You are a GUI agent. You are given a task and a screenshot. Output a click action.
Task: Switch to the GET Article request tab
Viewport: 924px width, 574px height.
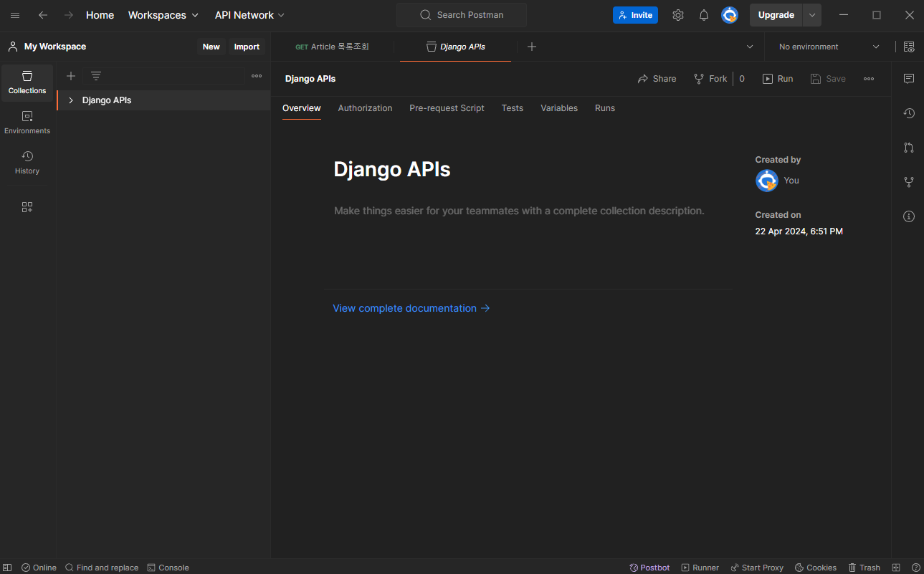click(332, 47)
